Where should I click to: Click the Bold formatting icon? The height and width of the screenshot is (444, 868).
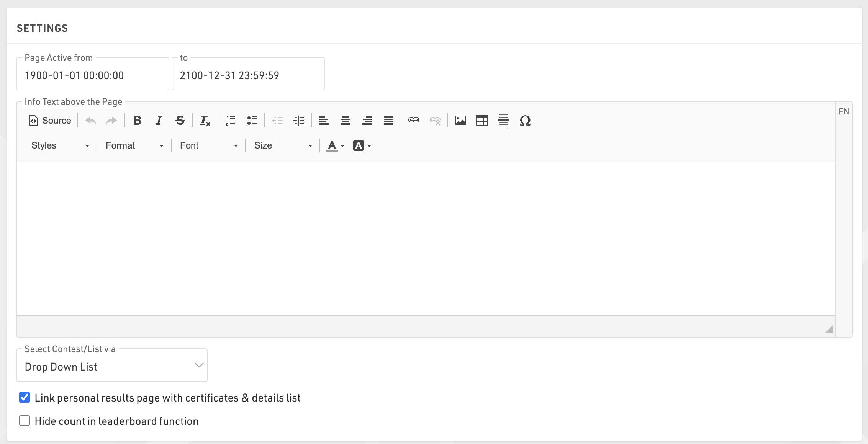[137, 121]
